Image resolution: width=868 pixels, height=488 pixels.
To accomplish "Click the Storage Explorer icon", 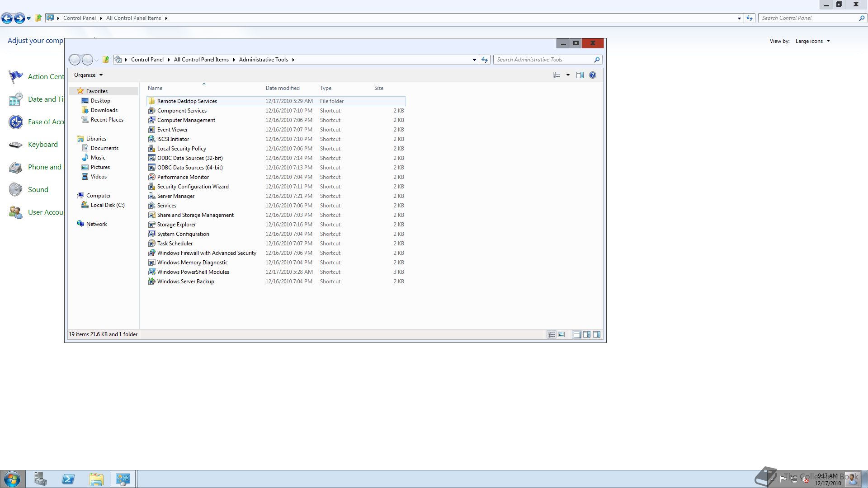I will [152, 225].
